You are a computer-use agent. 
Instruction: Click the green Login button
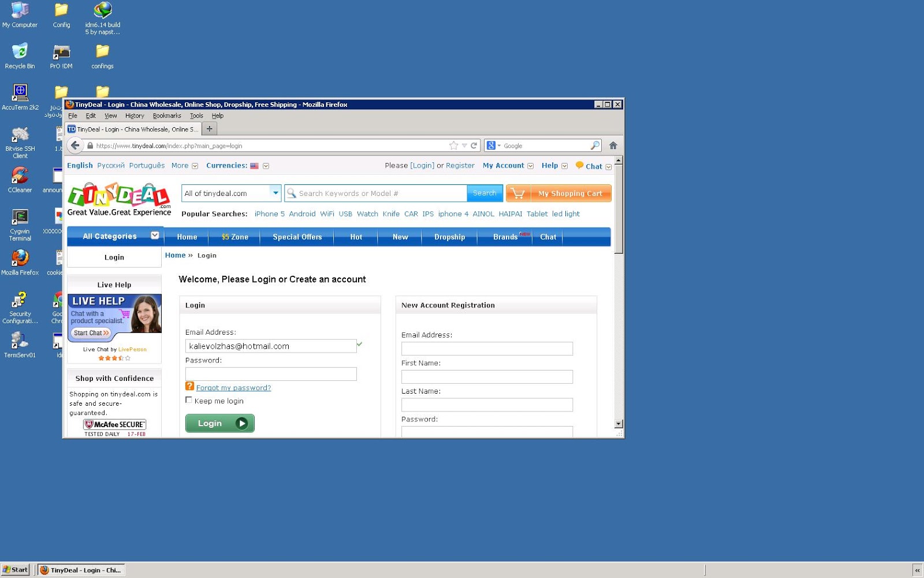[220, 423]
